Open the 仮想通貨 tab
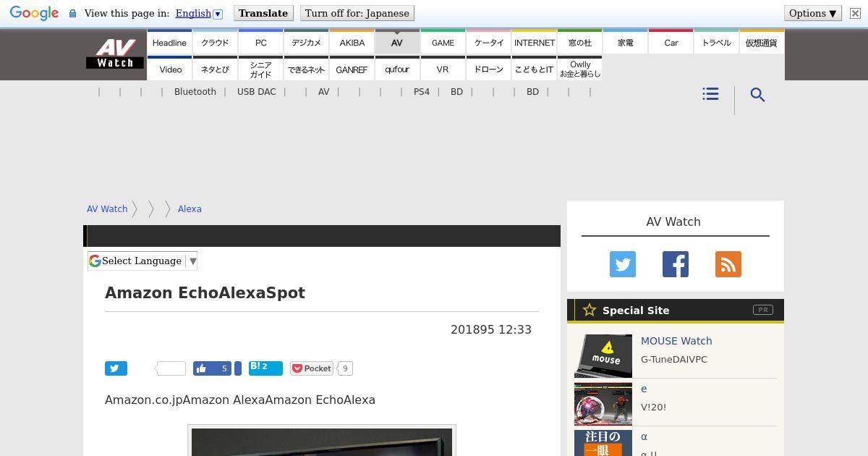The image size is (868, 456). (x=762, y=43)
